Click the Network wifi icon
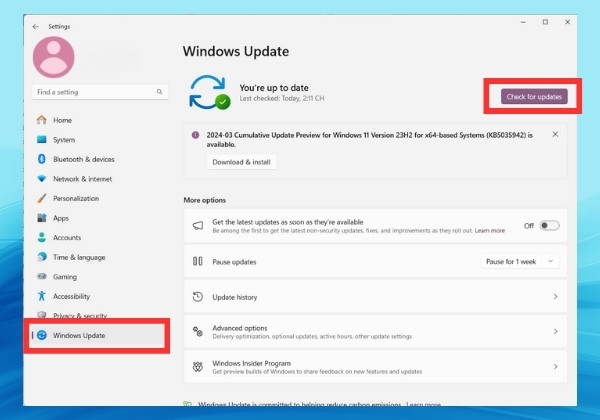Screen dimensions: 600x420 41,179
